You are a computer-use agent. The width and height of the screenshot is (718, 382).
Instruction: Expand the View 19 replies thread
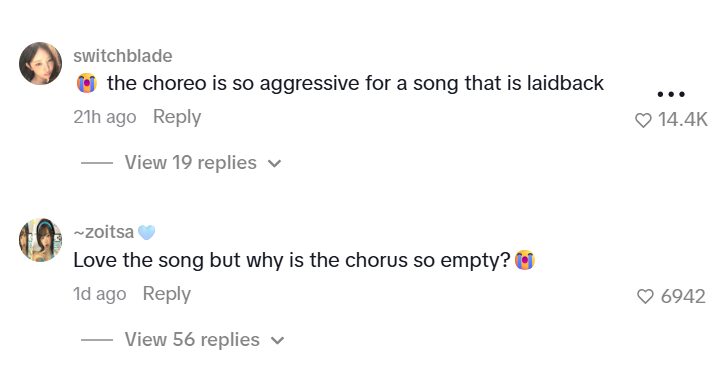(190, 163)
